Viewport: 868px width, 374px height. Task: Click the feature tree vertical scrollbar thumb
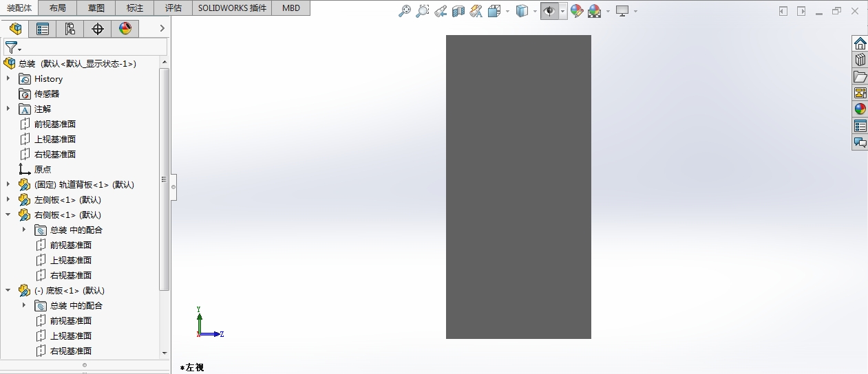(x=164, y=179)
